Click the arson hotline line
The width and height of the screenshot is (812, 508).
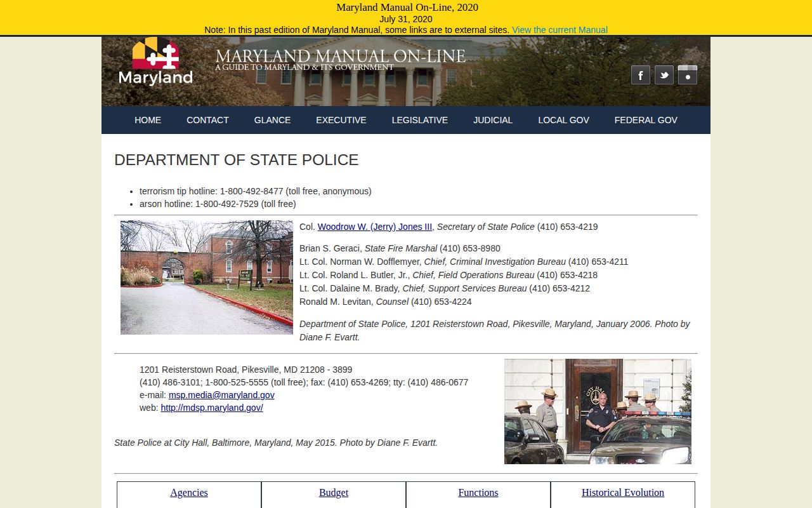click(218, 204)
